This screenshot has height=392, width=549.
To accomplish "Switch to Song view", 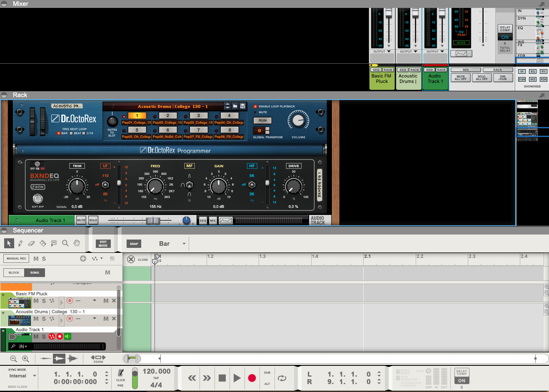I will (x=35, y=272).
